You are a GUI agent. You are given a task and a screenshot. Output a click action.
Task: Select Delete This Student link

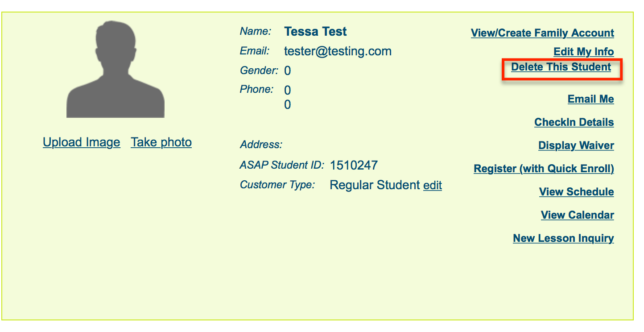click(x=561, y=67)
